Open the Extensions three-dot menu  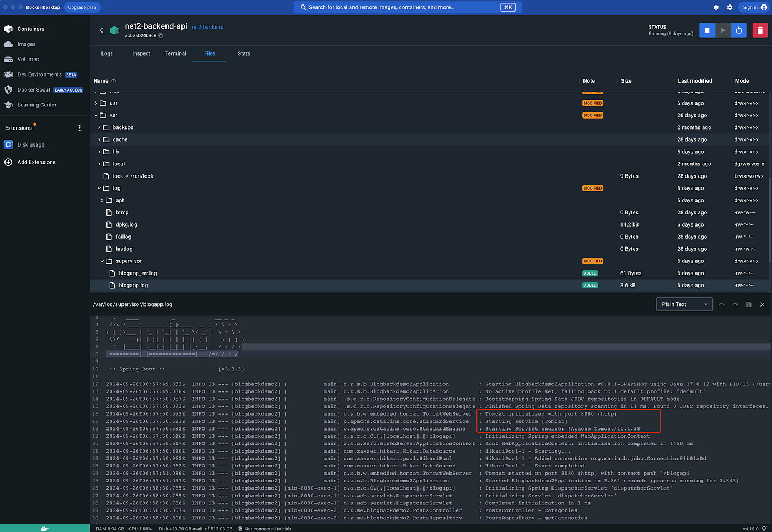(x=79, y=128)
